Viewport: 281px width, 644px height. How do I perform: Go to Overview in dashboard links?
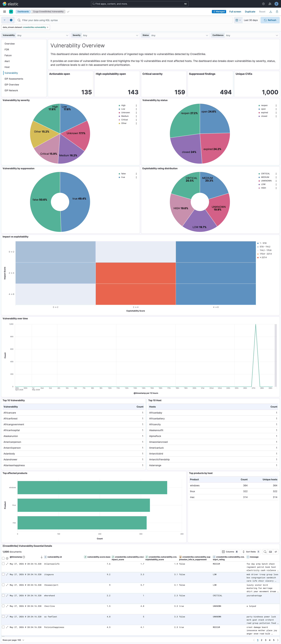(x=10, y=44)
